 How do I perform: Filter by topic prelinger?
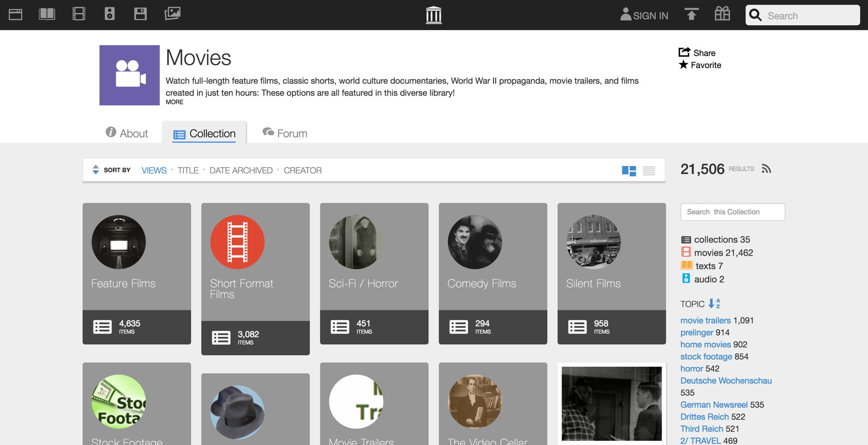pyautogui.click(x=697, y=332)
